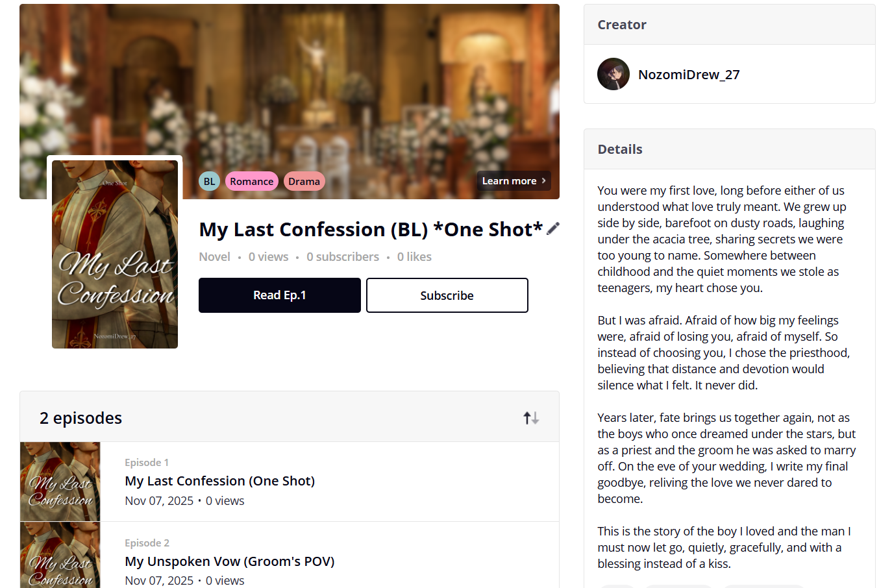The width and height of the screenshot is (892, 588).
Task: Subscribe to this novel
Action: click(447, 295)
